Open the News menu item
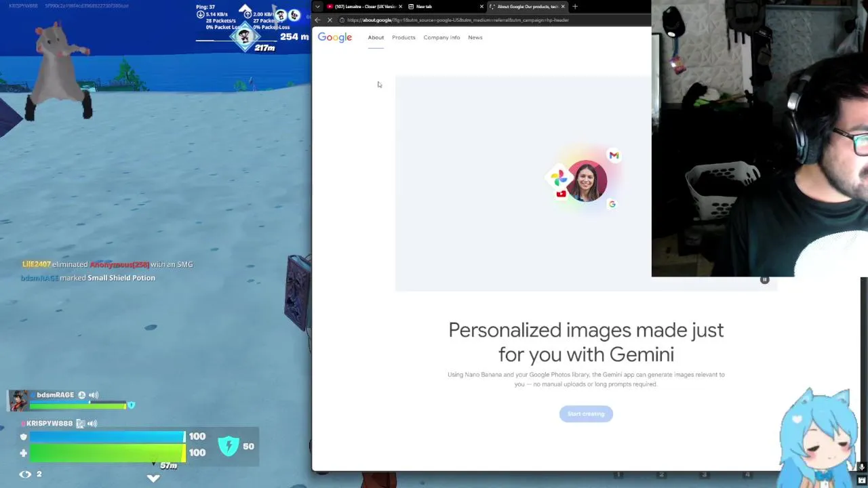The height and width of the screenshot is (488, 868). click(x=475, y=37)
